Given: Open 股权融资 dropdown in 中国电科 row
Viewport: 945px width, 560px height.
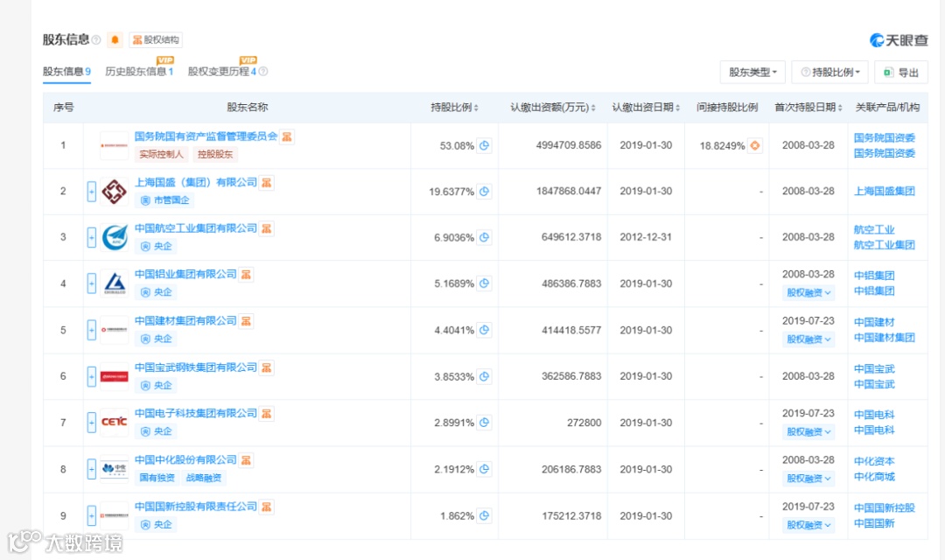Looking at the screenshot, I should tap(808, 431).
